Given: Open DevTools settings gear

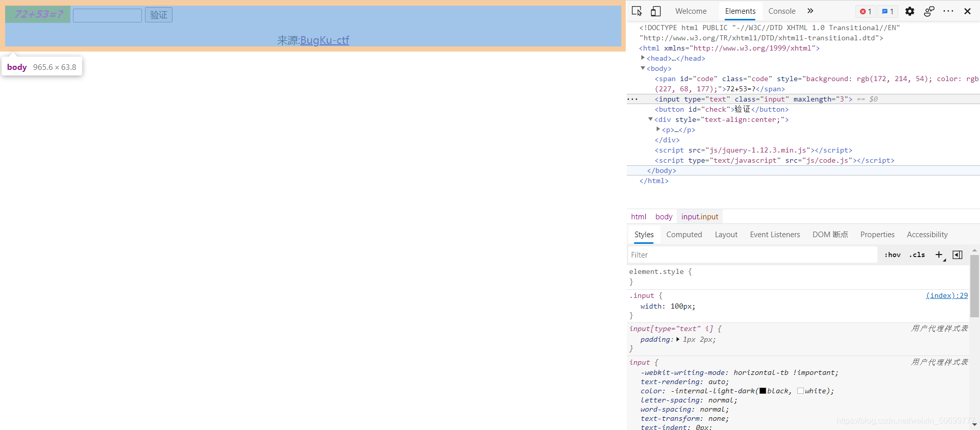Looking at the screenshot, I should (910, 11).
